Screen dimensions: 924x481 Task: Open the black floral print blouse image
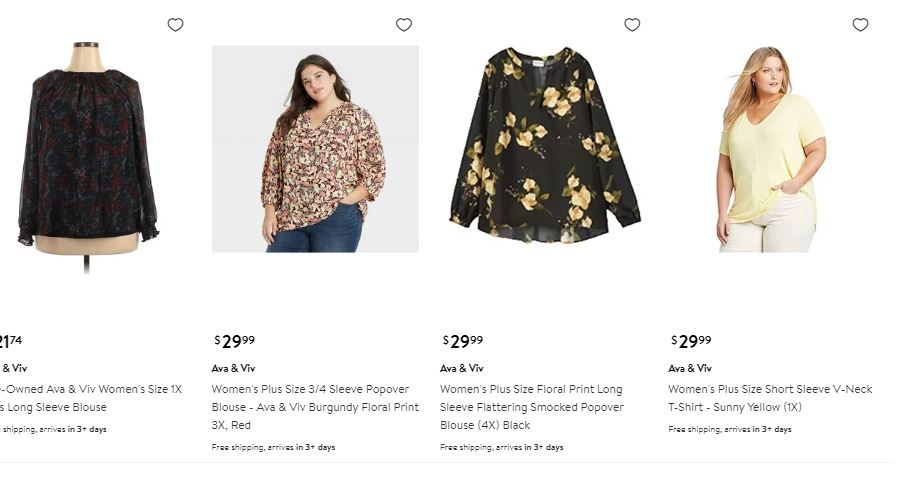tap(544, 149)
